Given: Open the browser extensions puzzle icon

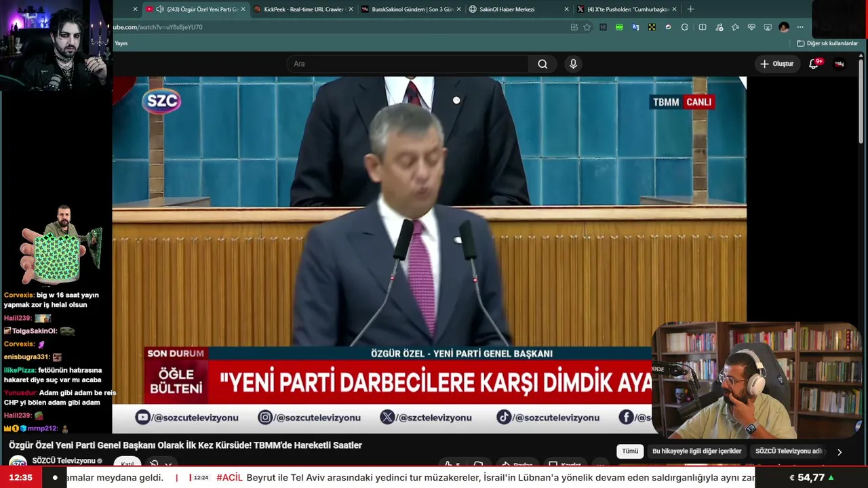Looking at the screenshot, I should point(684,27).
